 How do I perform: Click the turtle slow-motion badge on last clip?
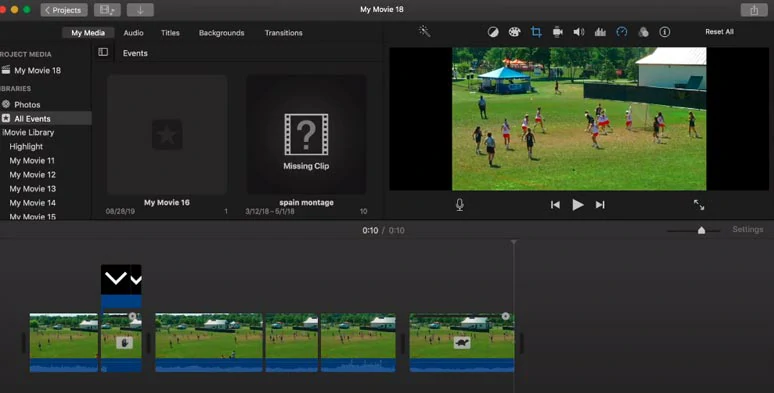[x=462, y=342]
